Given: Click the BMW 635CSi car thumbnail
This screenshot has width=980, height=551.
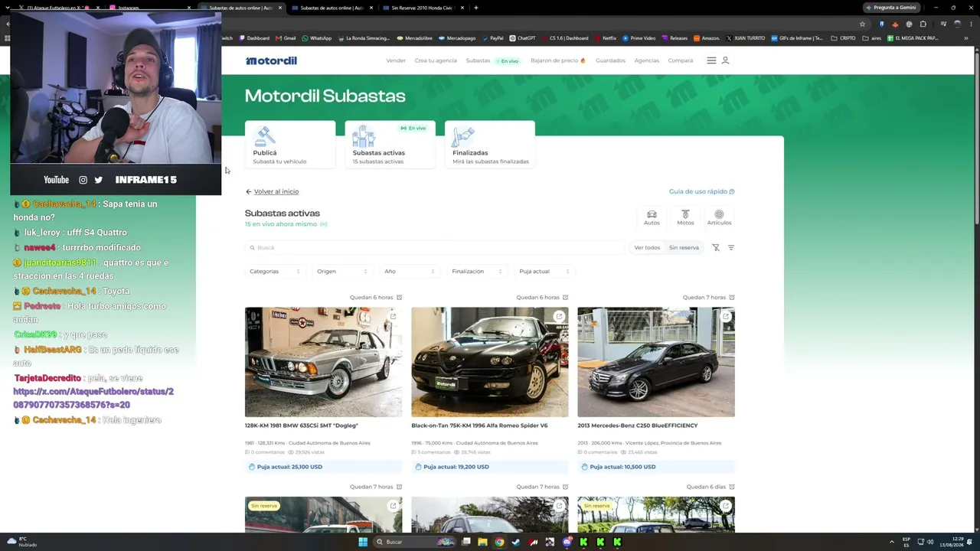Looking at the screenshot, I should coord(323,362).
